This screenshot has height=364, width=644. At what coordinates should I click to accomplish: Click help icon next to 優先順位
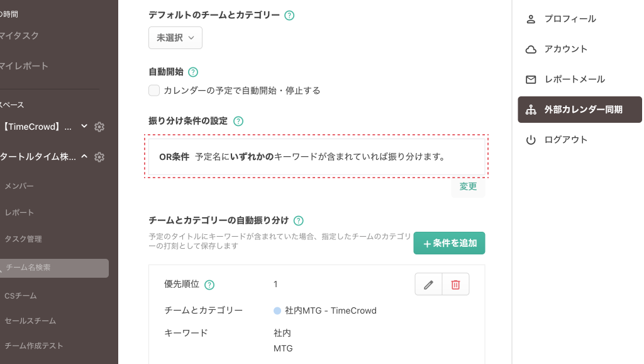(x=209, y=285)
